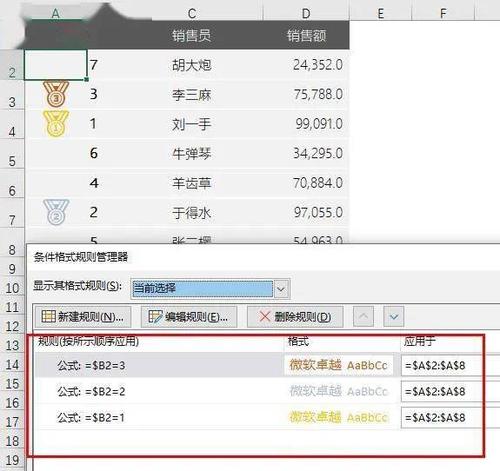Select column D header
The height and width of the screenshot is (471, 500).
click(x=306, y=13)
